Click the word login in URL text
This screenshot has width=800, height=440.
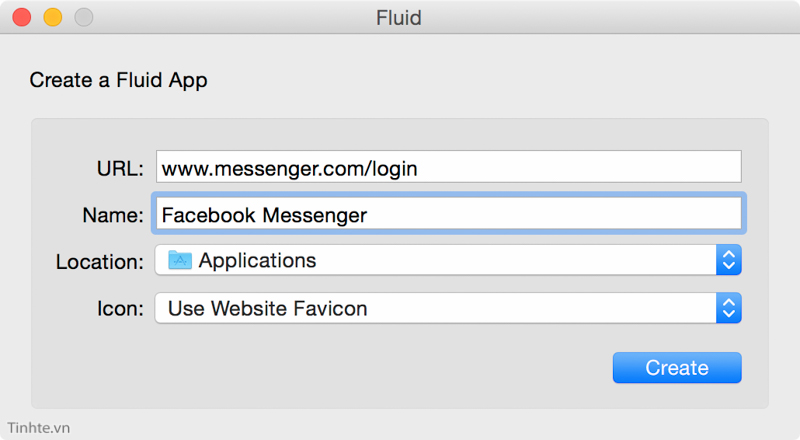click(x=394, y=169)
